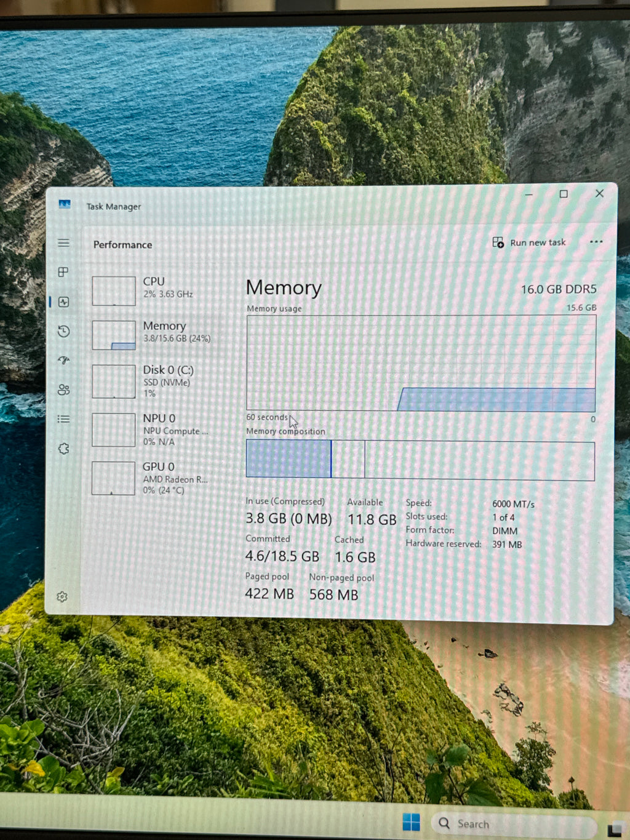Screen dimensions: 630x840
Task: Click the Memory composition bar
Action: tap(420, 460)
